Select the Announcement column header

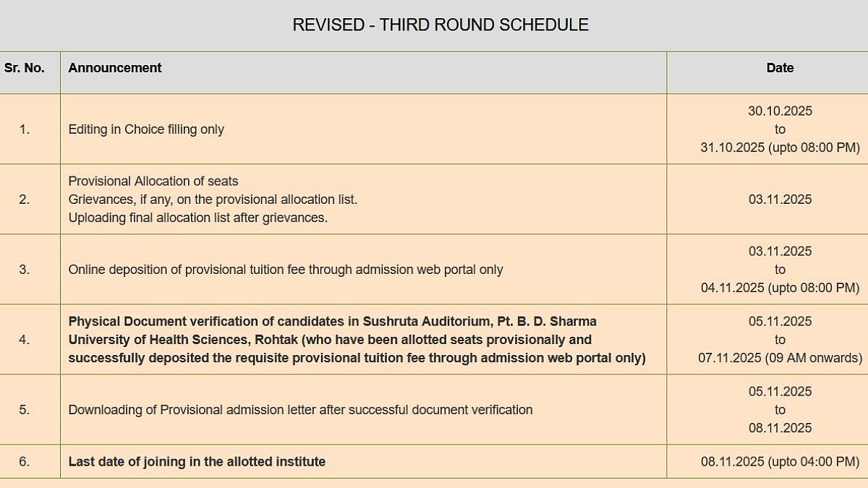[115, 68]
